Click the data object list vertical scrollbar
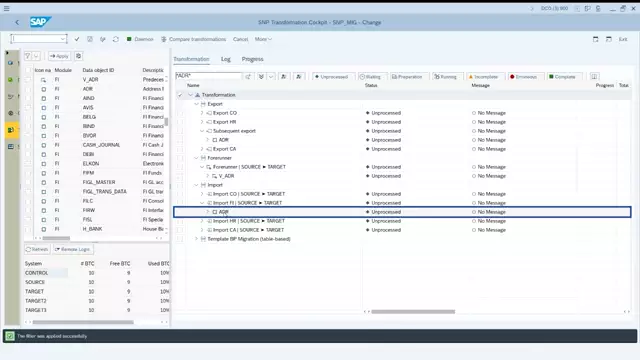This screenshot has height=360, width=640. pos(166,122)
